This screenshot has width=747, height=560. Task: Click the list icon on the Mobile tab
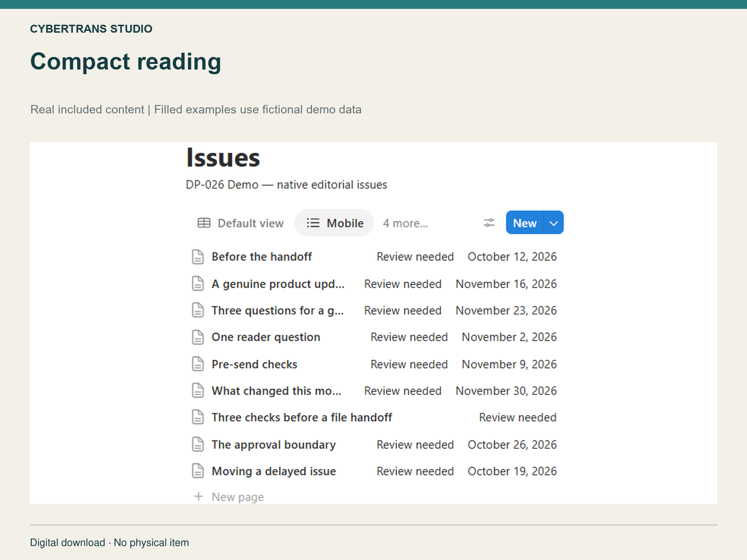(313, 223)
